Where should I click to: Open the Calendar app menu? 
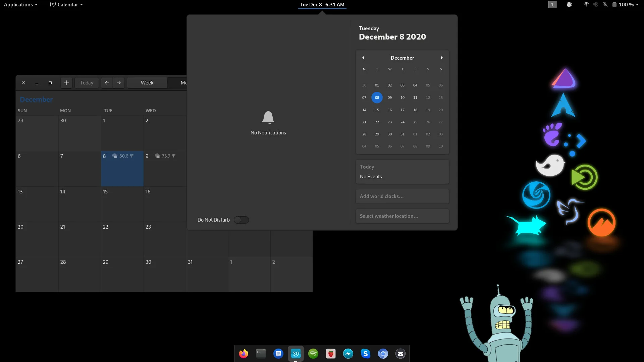[66, 5]
